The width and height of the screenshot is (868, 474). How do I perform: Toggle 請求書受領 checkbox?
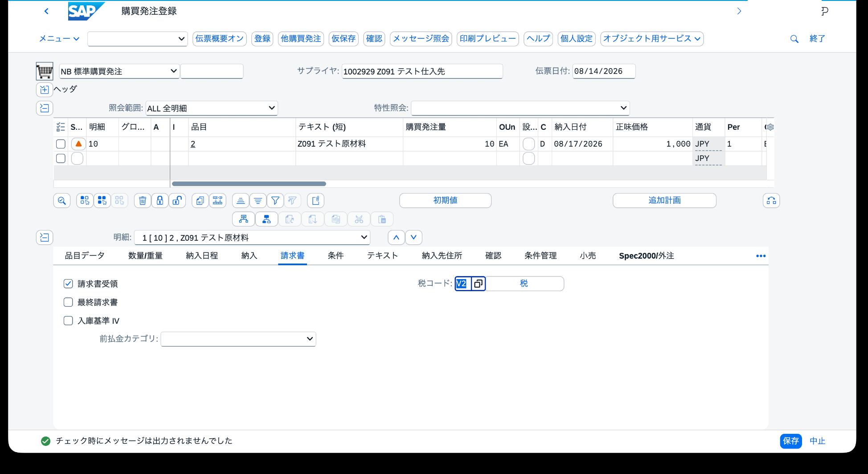click(x=68, y=284)
